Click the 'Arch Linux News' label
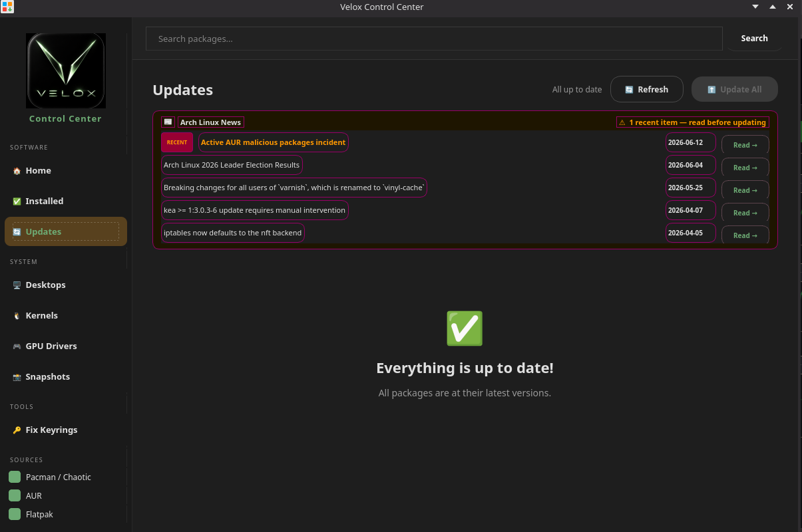Image resolution: width=802 pixels, height=532 pixels. (x=210, y=122)
